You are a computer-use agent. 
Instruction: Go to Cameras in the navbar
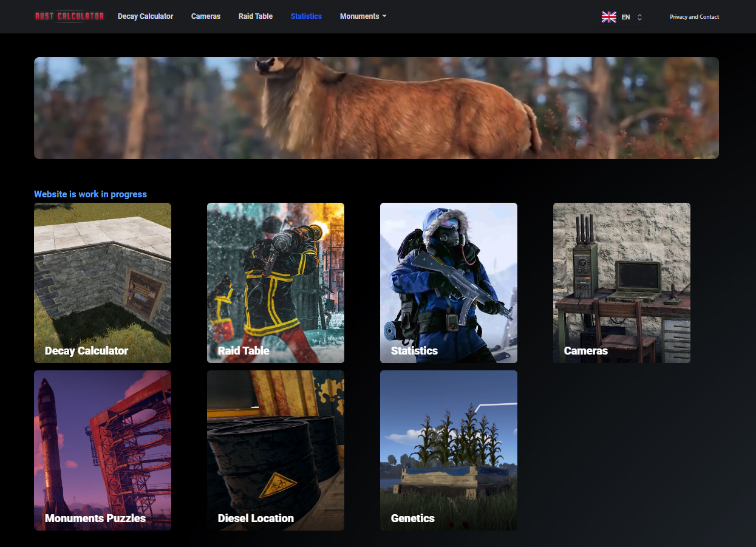pyautogui.click(x=206, y=16)
